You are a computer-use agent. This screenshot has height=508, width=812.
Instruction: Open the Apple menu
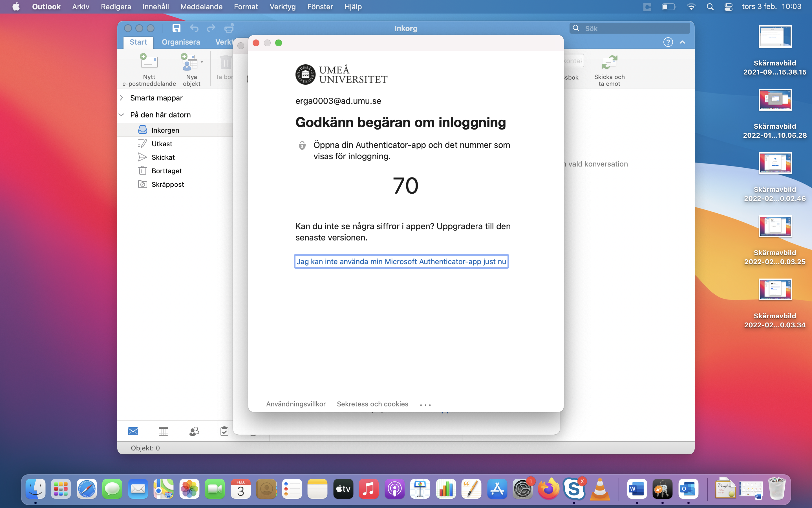[16, 7]
